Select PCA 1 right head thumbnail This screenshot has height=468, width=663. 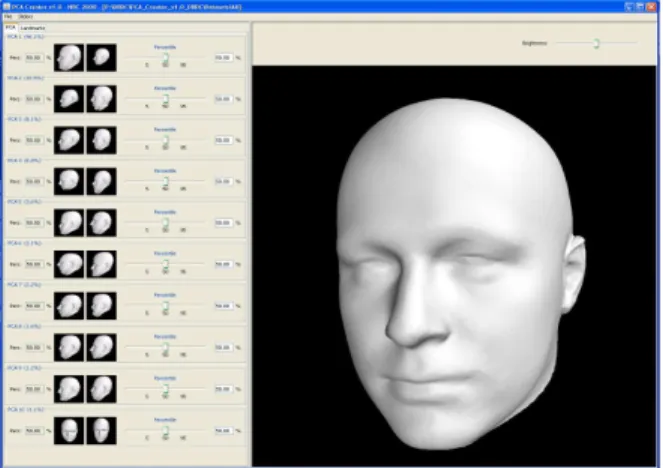pyautogui.click(x=101, y=57)
